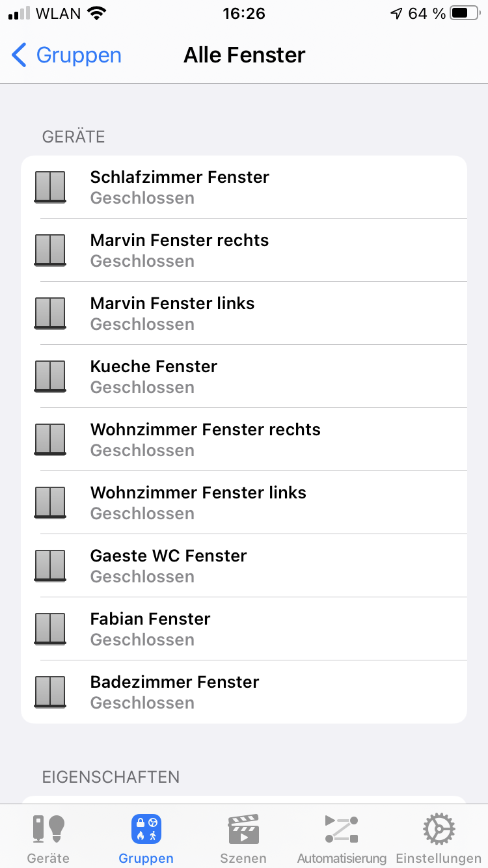Open the Automatisierung tab
This screenshot has height=868, width=488.
tap(342, 838)
